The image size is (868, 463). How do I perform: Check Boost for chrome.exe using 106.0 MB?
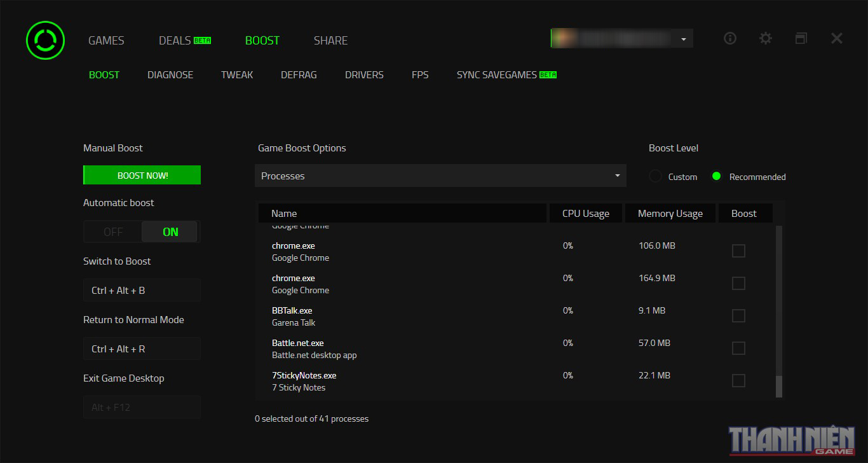[738, 251]
